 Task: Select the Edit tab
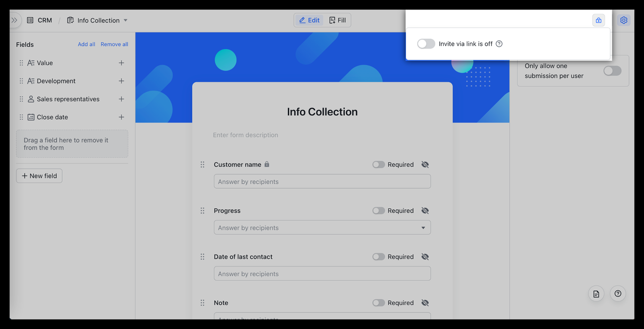click(x=309, y=21)
